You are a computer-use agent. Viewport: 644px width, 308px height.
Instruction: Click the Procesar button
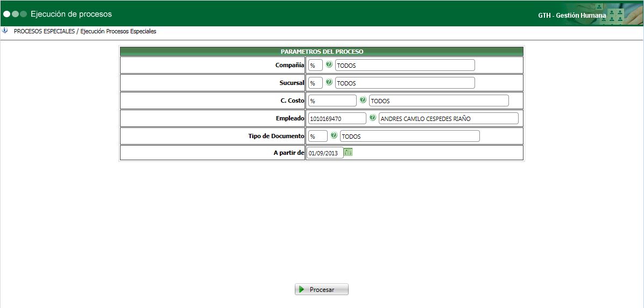(x=322, y=289)
